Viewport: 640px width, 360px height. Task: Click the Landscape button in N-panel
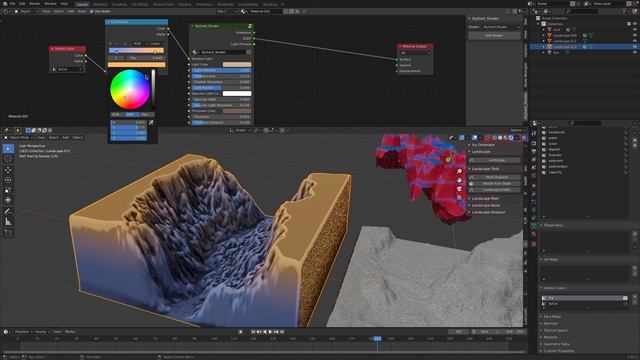(x=494, y=160)
